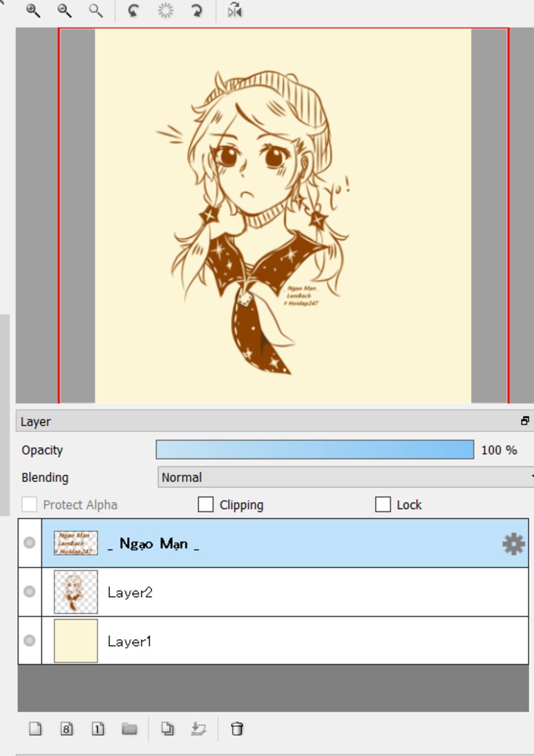Float the Layer panel window
This screenshot has width=534, height=756.
click(x=525, y=421)
